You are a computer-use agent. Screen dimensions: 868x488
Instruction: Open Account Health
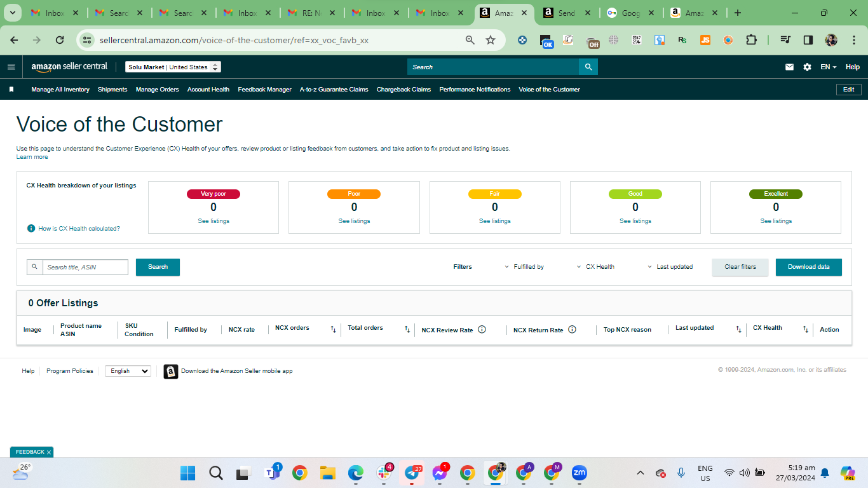pos(208,90)
